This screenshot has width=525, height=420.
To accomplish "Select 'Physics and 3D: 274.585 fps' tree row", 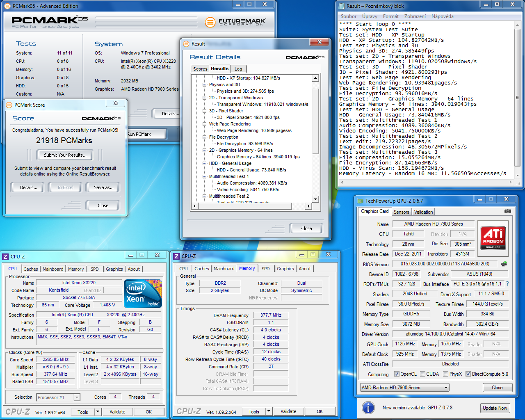I will [245, 91].
